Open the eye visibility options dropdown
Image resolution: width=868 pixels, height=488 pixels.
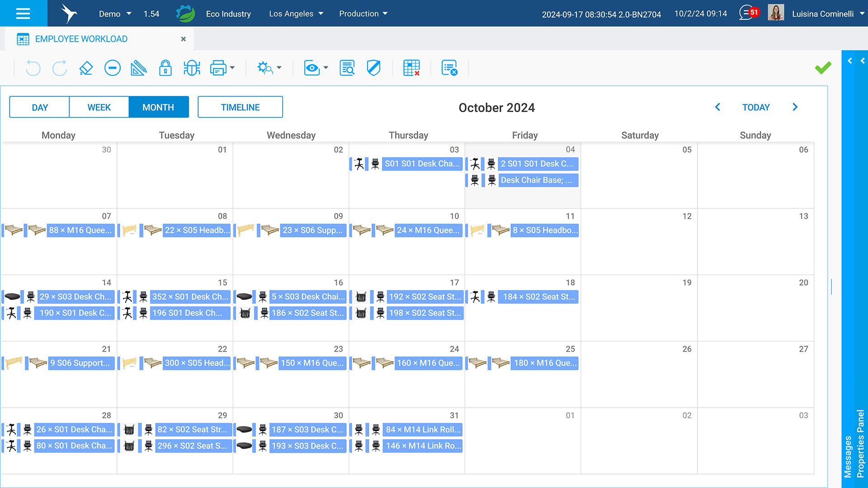(x=326, y=68)
